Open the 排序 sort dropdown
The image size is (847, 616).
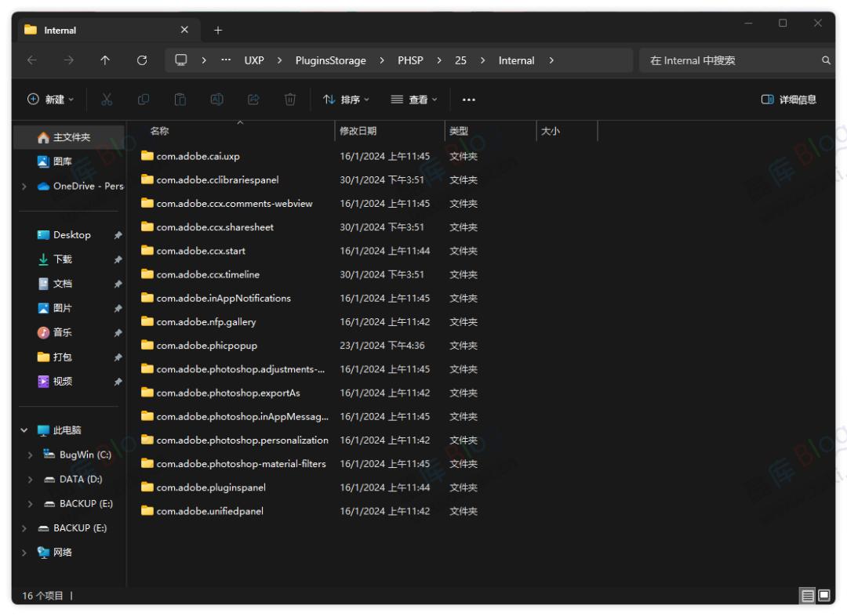tap(346, 100)
